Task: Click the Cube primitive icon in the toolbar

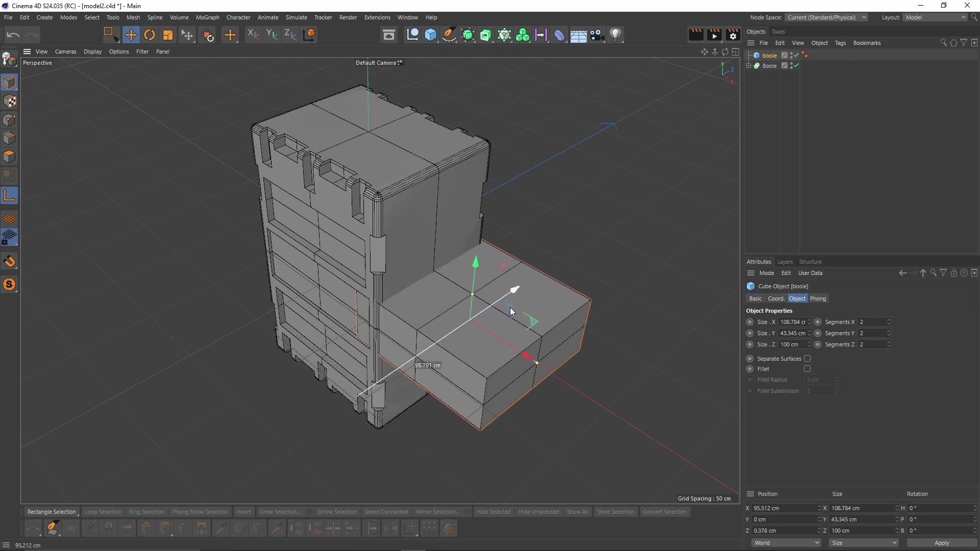Action: click(x=431, y=35)
